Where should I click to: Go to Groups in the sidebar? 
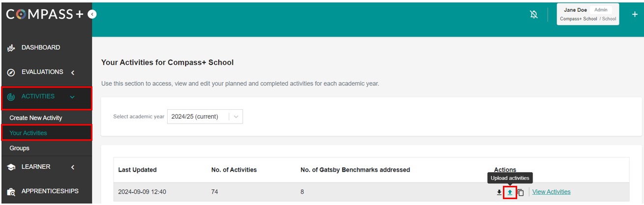[x=20, y=148]
